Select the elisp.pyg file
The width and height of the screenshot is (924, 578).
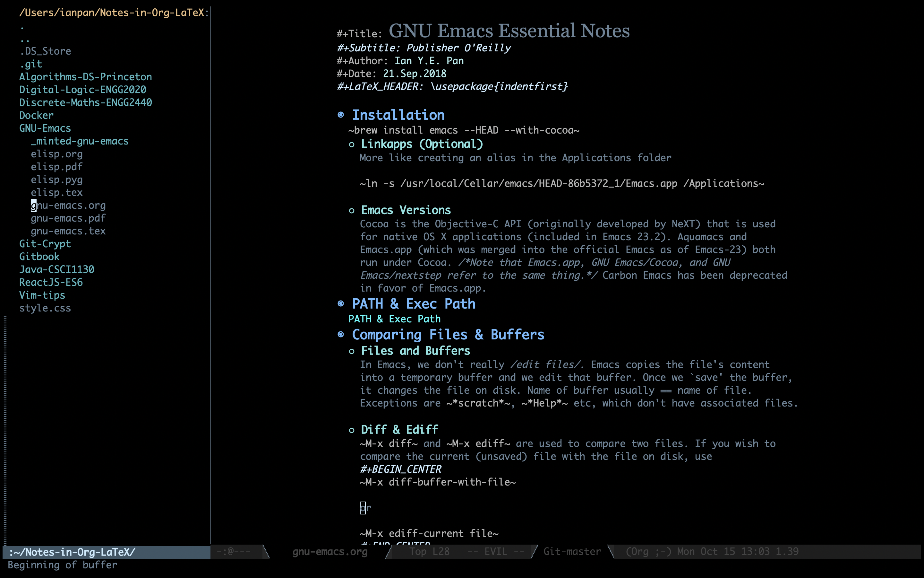point(56,180)
